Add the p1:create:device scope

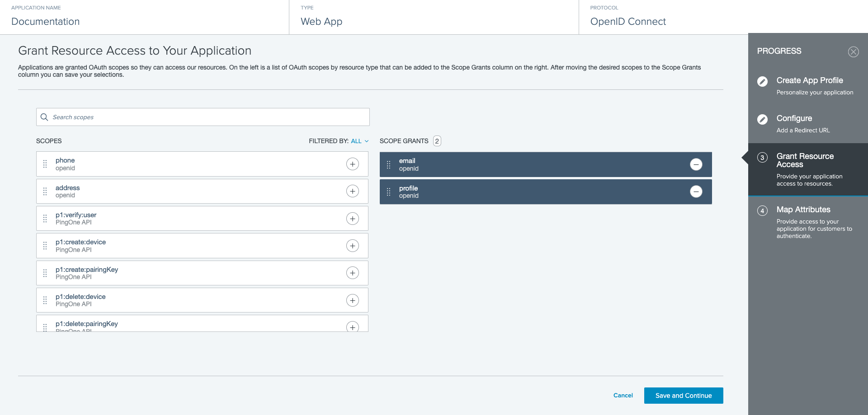pyautogui.click(x=352, y=246)
